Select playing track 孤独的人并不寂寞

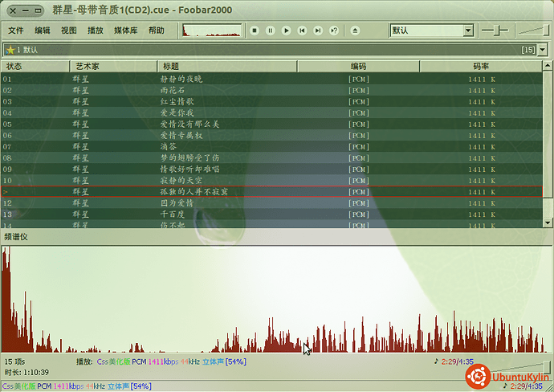click(x=271, y=192)
